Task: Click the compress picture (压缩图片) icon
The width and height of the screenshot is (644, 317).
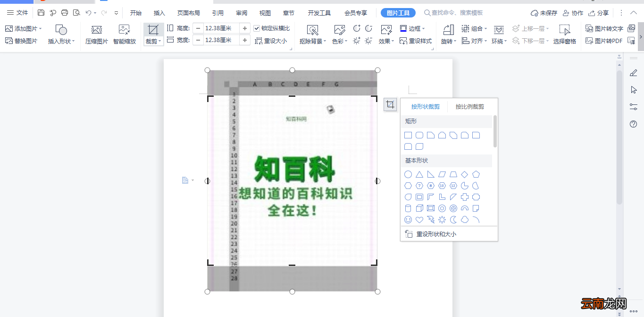Action: 96,30
